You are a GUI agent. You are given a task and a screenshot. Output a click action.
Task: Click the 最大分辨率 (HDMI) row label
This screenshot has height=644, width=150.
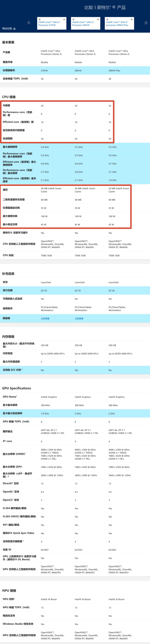tap(14, 454)
